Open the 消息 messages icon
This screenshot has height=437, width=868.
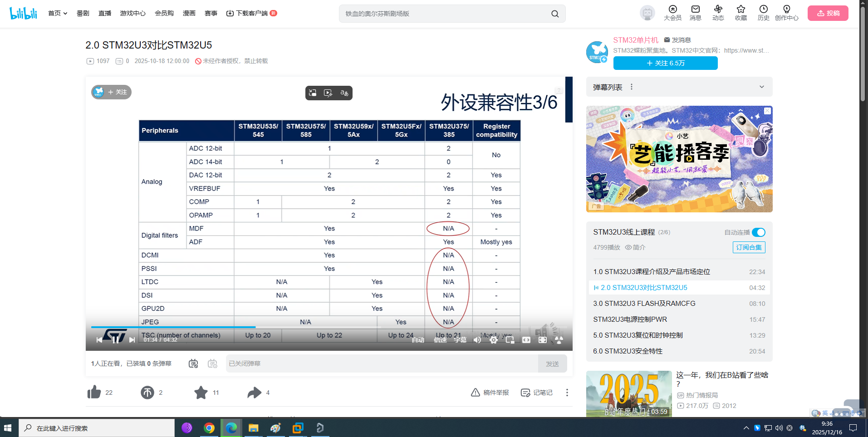[x=695, y=13]
